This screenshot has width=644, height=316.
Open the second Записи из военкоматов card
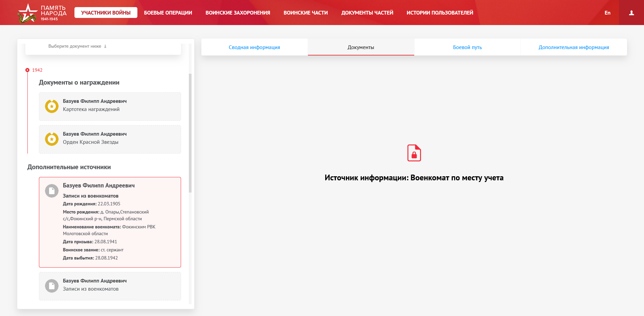coord(110,286)
